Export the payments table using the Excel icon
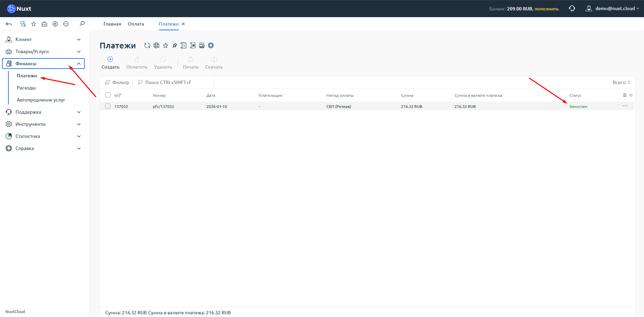This screenshot has width=644, height=317. point(193,45)
